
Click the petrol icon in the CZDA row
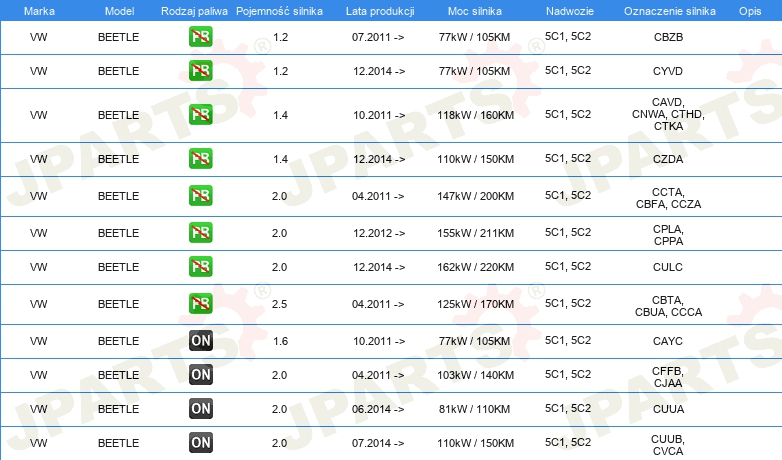(200, 158)
